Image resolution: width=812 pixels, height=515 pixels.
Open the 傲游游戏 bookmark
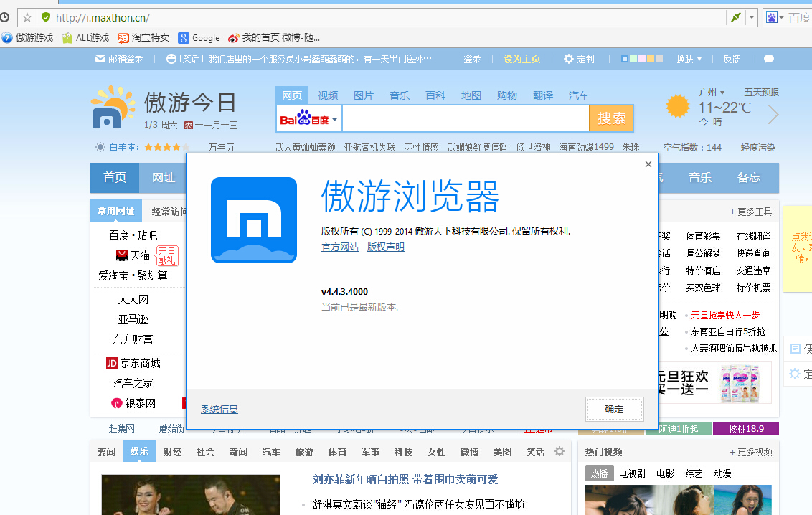pos(27,38)
